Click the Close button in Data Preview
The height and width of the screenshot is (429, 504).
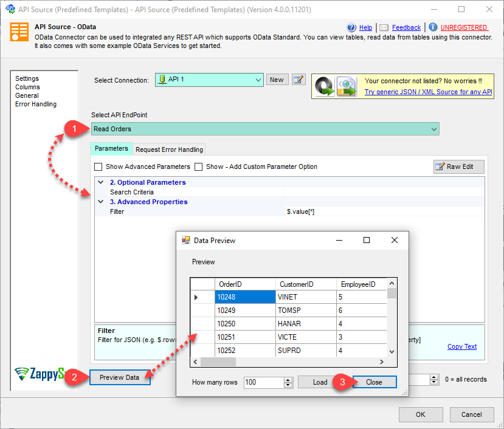coord(374,382)
